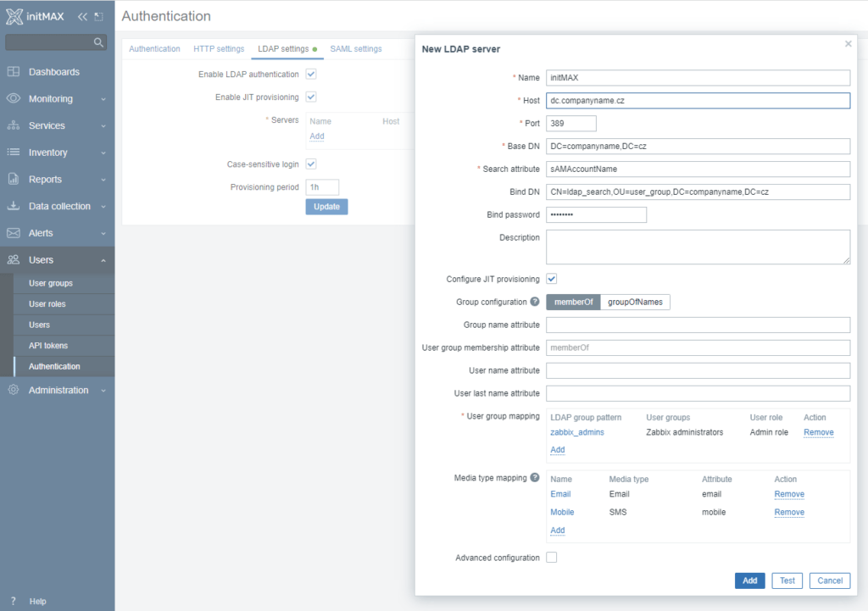Remove the zabbix_admins group mapping
The image size is (868, 611).
(x=818, y=432)
